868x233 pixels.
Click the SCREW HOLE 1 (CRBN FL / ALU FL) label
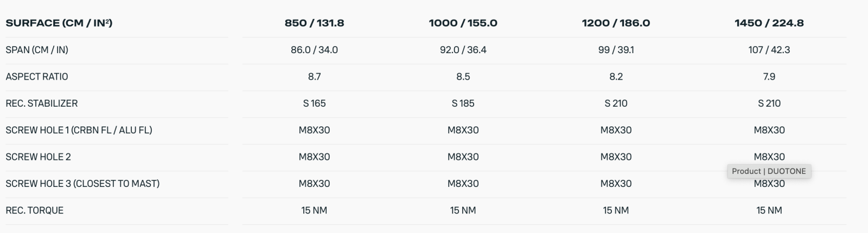(x=79, y=130)
